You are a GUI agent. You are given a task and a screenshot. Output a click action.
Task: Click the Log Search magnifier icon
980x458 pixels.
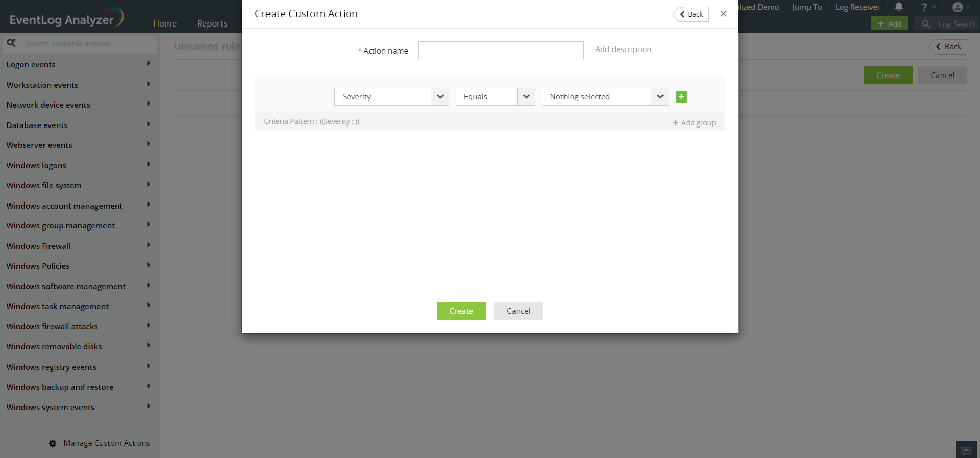(x=926, y=24)
